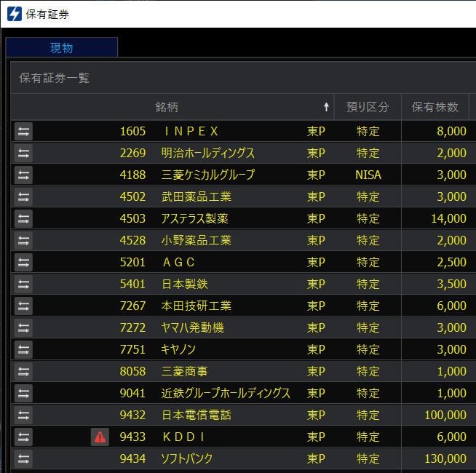Select the 小野薬品工業 stock name

click(197, 241)
